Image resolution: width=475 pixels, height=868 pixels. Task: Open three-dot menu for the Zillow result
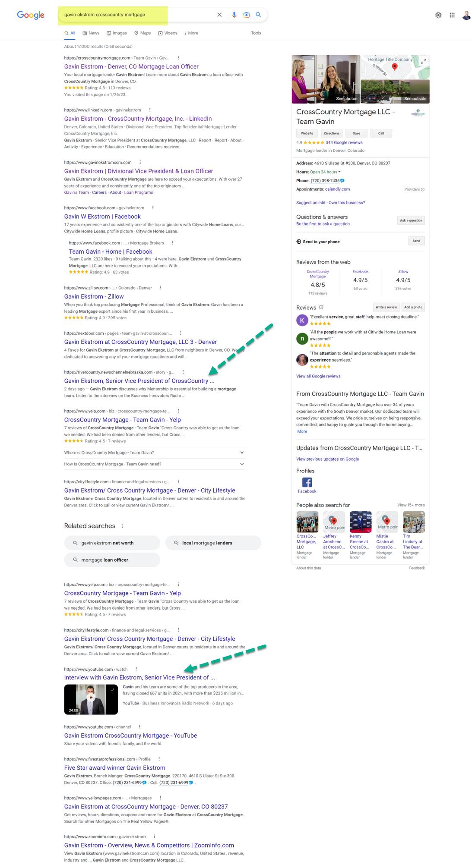(x=161, y=288)
